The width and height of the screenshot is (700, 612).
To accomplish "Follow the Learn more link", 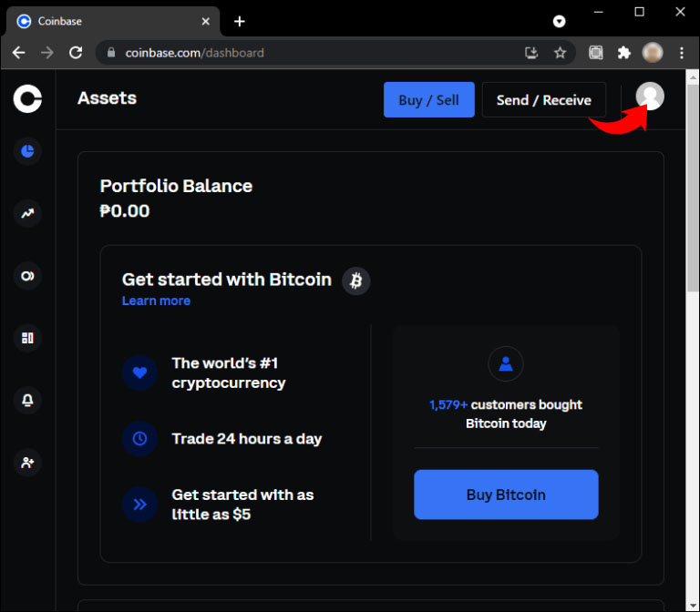I will click(x=156, y=301).
